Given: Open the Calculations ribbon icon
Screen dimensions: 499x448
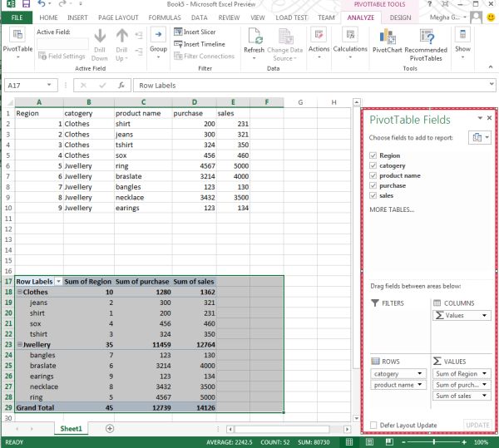Looking at the screenshot, I should point(350,35).
